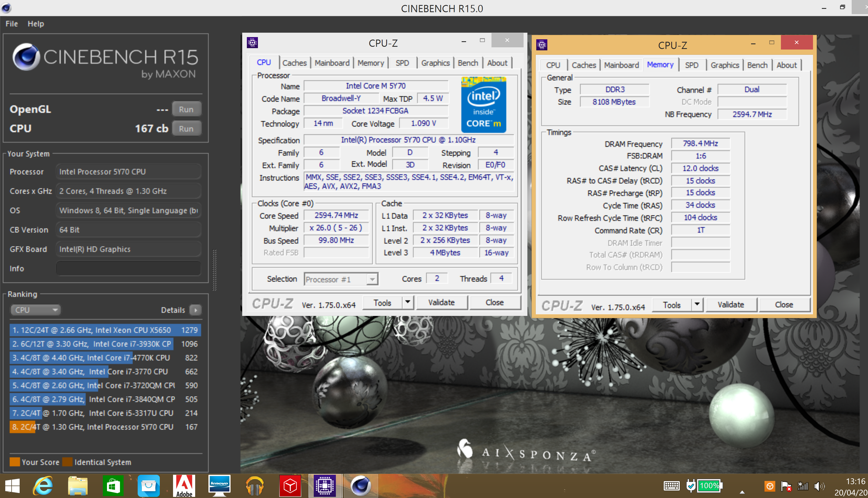The width and height of the screenshot is (868, 498).
Task: Click the Your Score orange legend swatch
Action: (15, 462)
